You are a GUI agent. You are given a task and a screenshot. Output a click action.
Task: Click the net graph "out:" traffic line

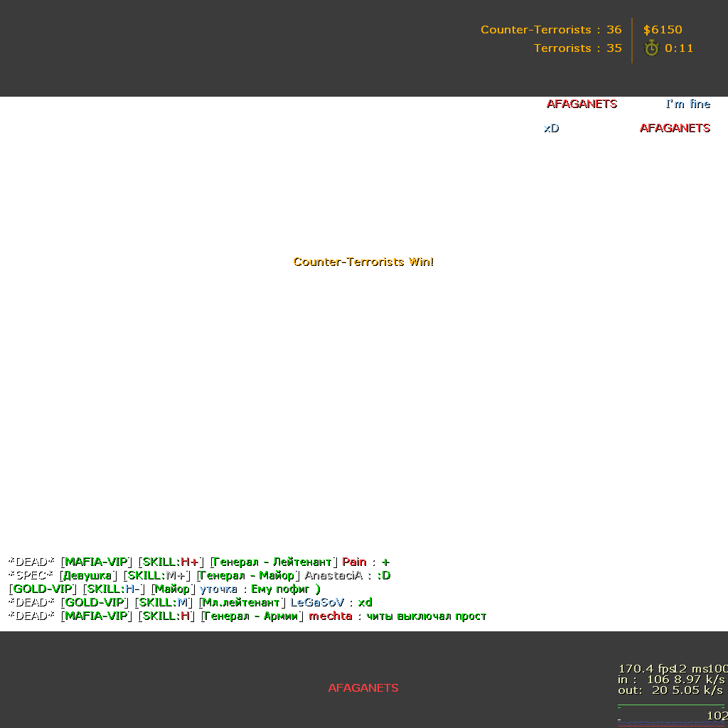point(670,690)
